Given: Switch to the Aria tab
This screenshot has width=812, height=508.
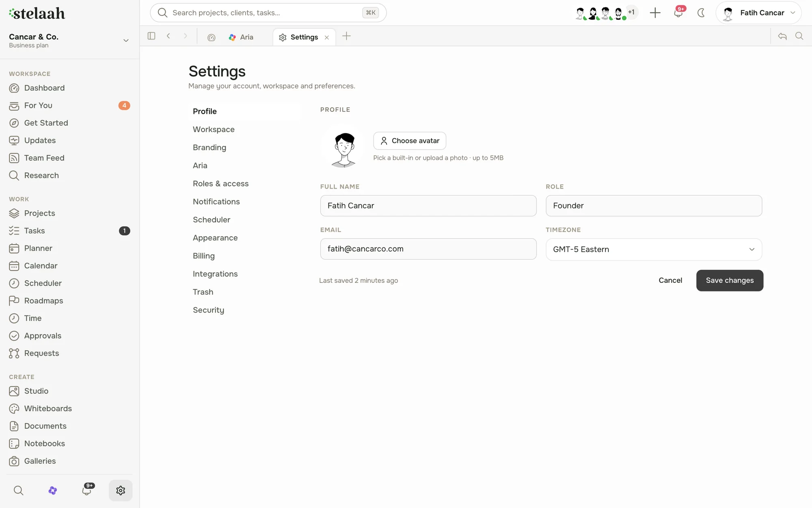Looking at the screenshot, I should (242, 37).
